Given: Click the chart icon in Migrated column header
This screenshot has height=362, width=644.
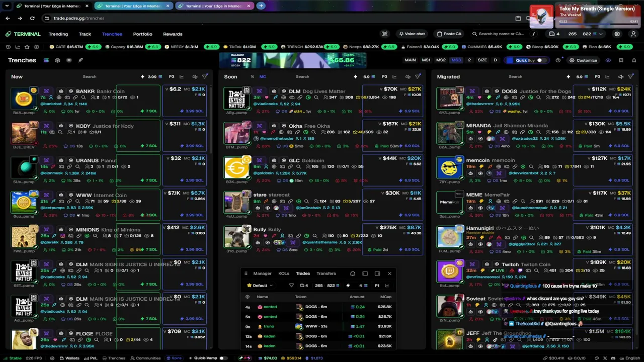Looking at the screenshot, I should pos(608,76).
